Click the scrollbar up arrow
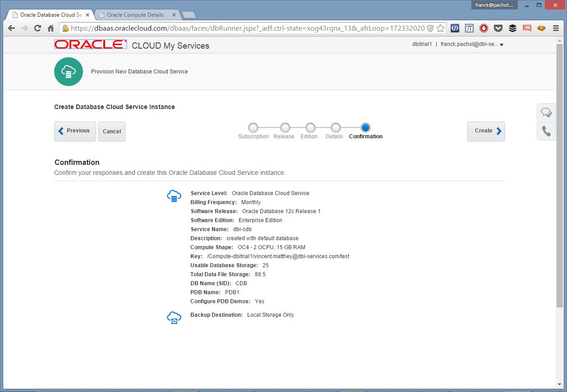Image resolution: width=567 pixels, height=392 pixels. tap(559, 41)
